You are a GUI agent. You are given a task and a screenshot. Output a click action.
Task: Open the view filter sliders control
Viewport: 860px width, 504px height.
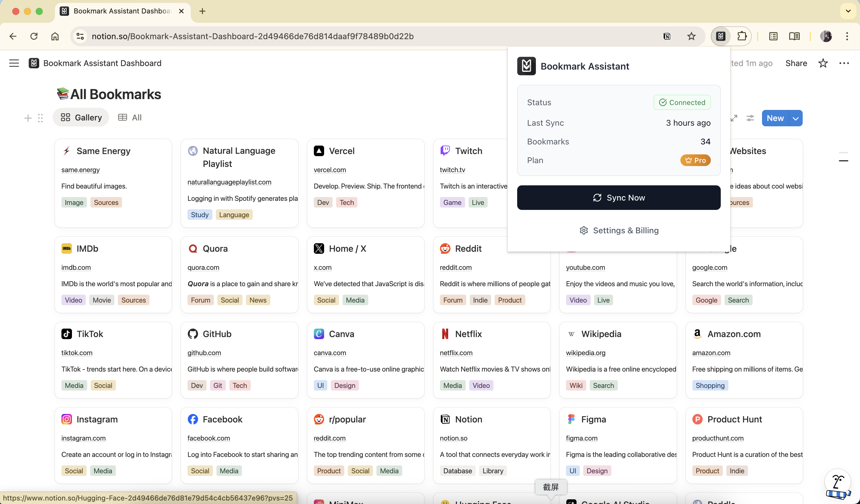pyautogui.click(x=751, y=118)
